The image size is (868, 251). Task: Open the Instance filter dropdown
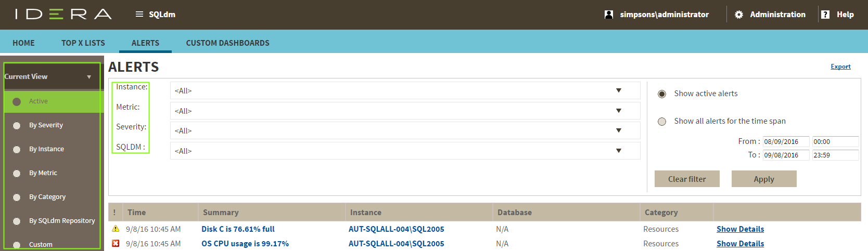point(405,90)
